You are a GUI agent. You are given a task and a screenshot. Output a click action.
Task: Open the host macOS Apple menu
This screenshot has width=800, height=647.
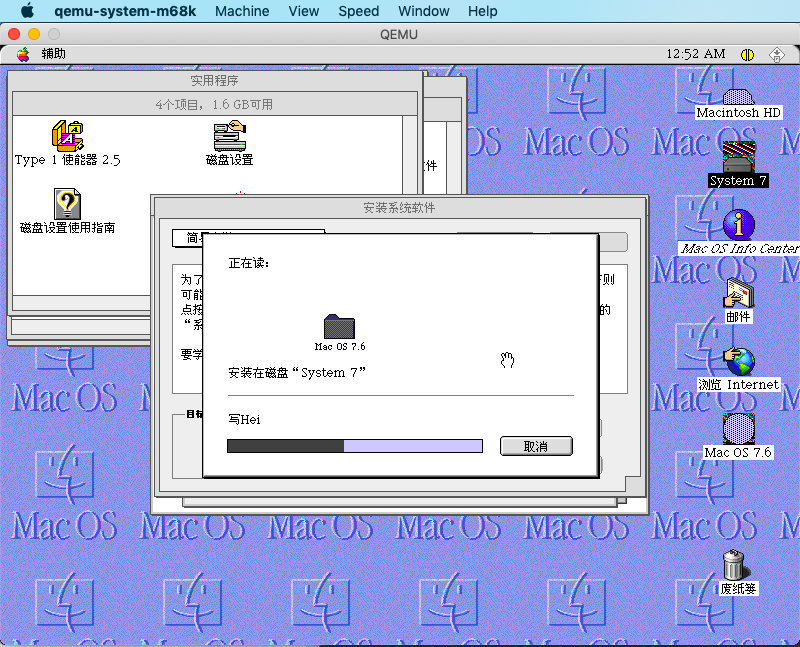click(x=27, y=11)
